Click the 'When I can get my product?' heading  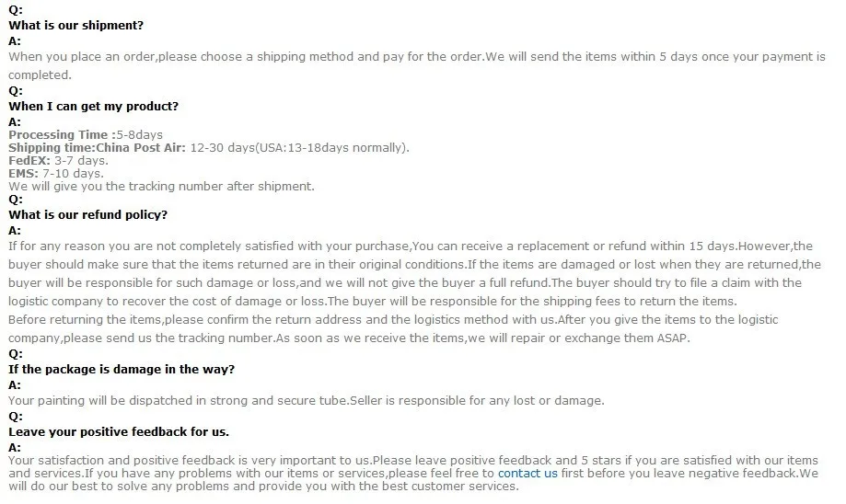pos(93,106)
